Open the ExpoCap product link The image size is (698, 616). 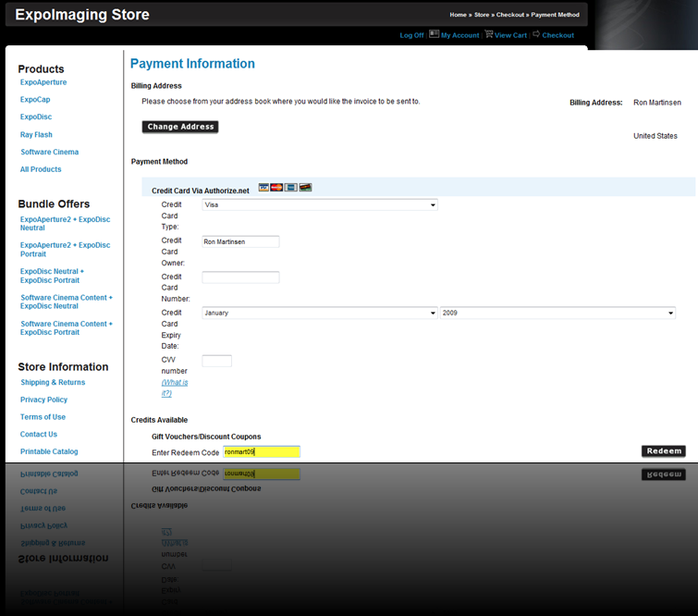35,100
